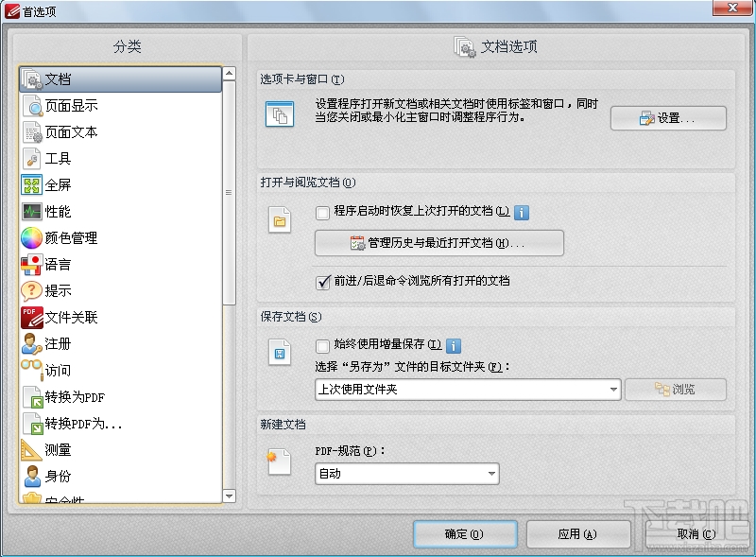Select the 全屏 fullscreen icon
Image resolution: width=756 pixels, height=557 pixels.
(x=32, y=184)
